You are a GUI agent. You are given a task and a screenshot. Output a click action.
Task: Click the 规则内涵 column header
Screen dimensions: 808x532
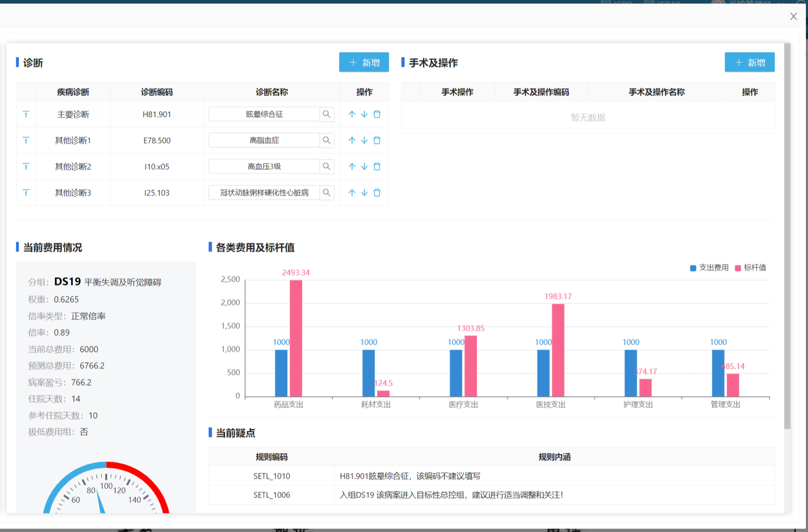tap(554, 457)
